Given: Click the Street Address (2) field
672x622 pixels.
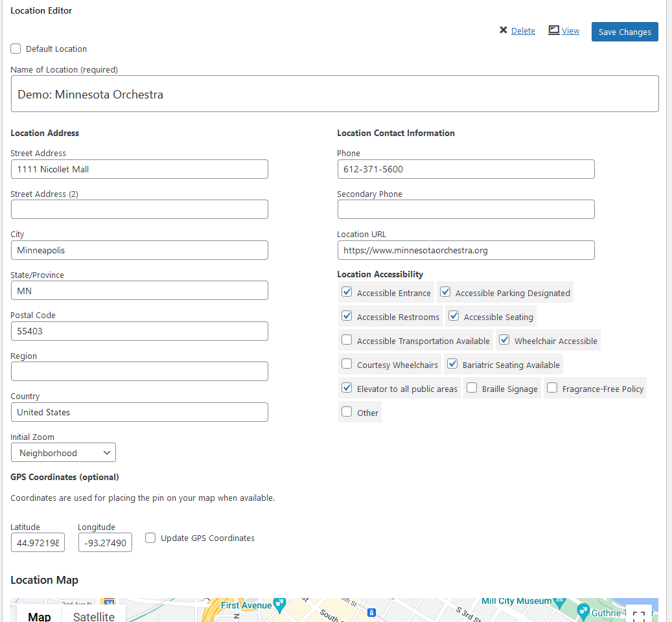Looking at the screenshot, I should 139,209.
